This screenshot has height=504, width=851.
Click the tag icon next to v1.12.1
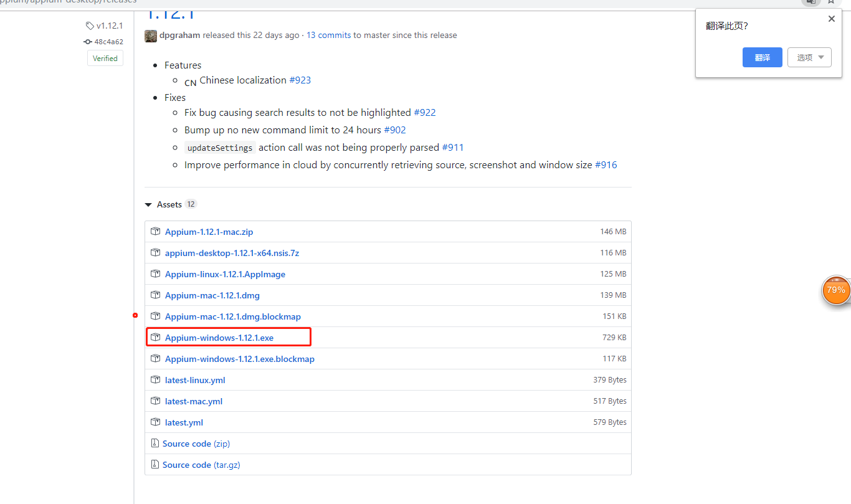[x=90, y=26]
